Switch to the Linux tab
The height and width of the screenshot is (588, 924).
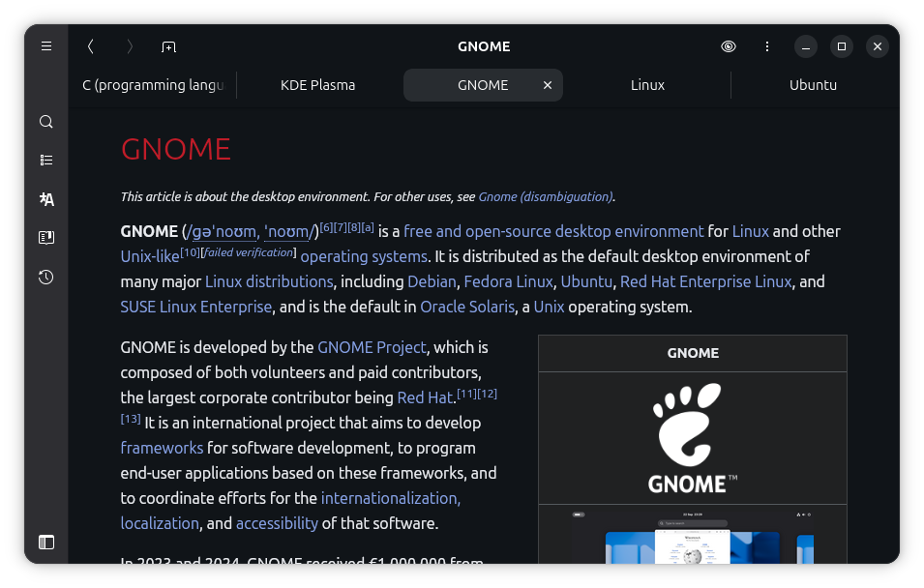click(647, 85)
